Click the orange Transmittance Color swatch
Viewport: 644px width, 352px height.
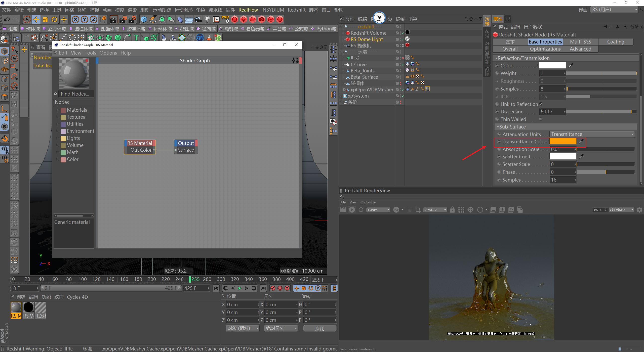pos(563,142)
